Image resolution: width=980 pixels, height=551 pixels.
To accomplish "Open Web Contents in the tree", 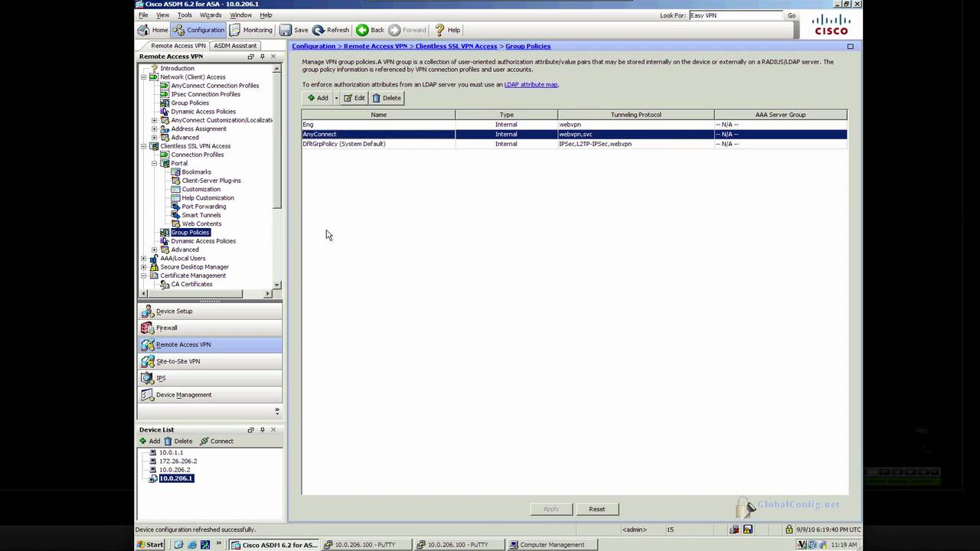I will pyautogui.click(x=201, y=223).
